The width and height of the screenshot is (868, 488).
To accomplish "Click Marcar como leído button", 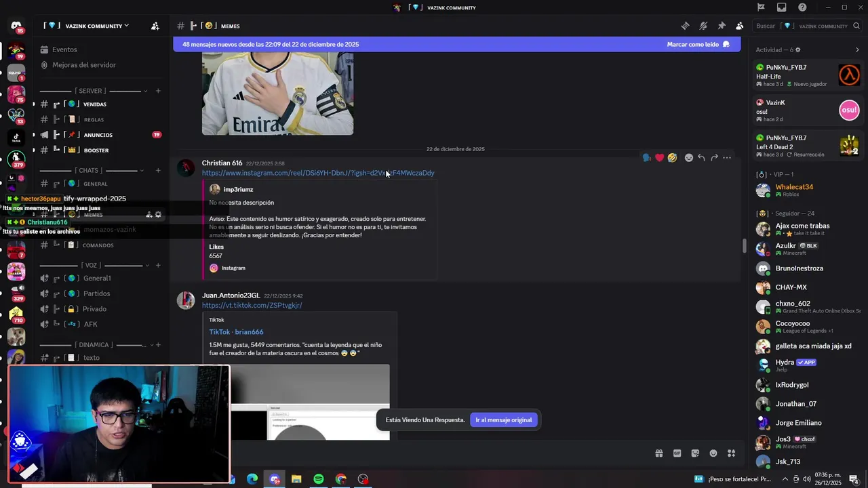I will tap(698, 44).
